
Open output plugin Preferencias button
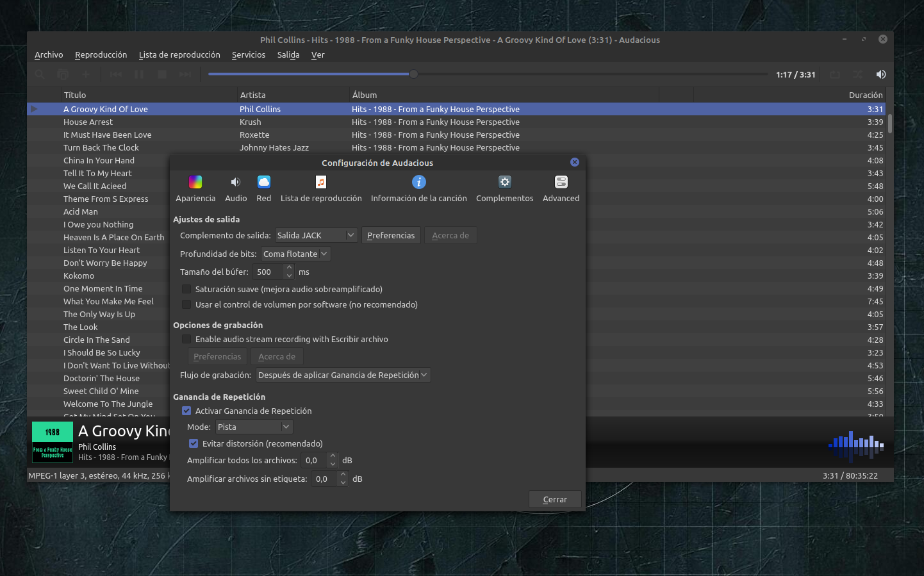[391, 236]
